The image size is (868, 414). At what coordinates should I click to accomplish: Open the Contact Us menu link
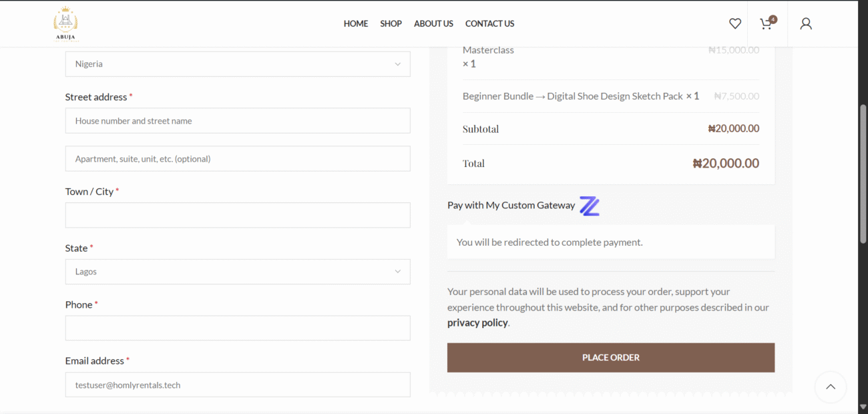(489, 23)
